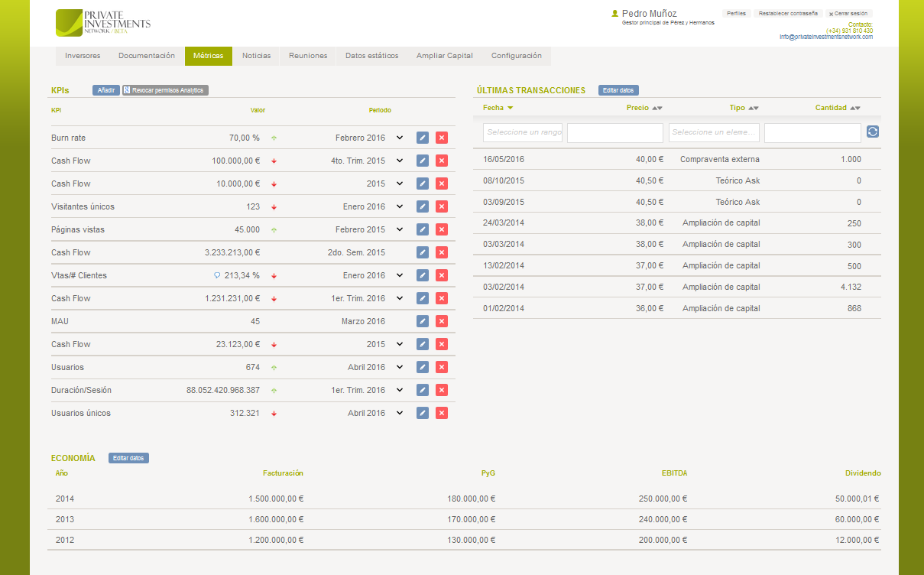Click Revocar permisos Analytics button
924x575 pixels.
165,90
